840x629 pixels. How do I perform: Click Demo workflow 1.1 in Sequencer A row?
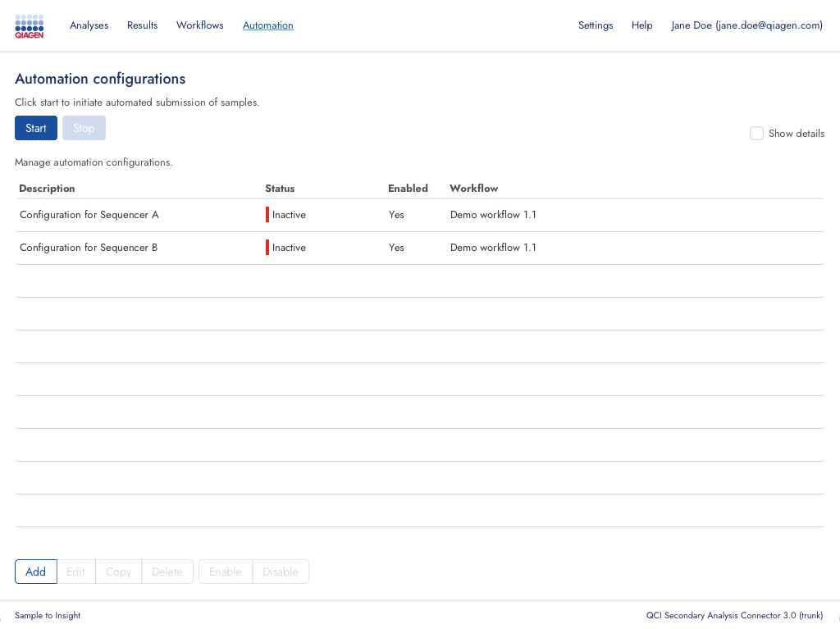[x=493, y=215]
